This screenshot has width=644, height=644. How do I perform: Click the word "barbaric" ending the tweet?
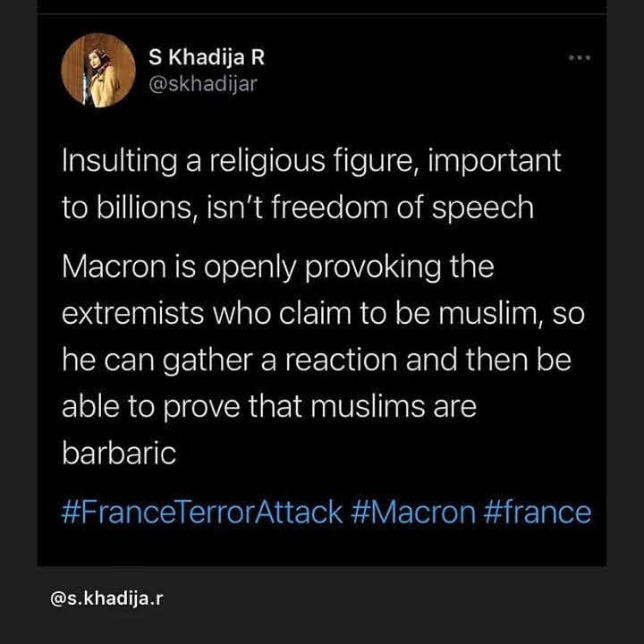[118, 453]
